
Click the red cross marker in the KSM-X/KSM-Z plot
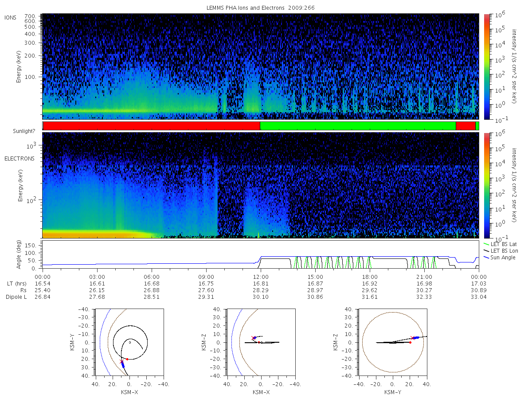(253, 337)
